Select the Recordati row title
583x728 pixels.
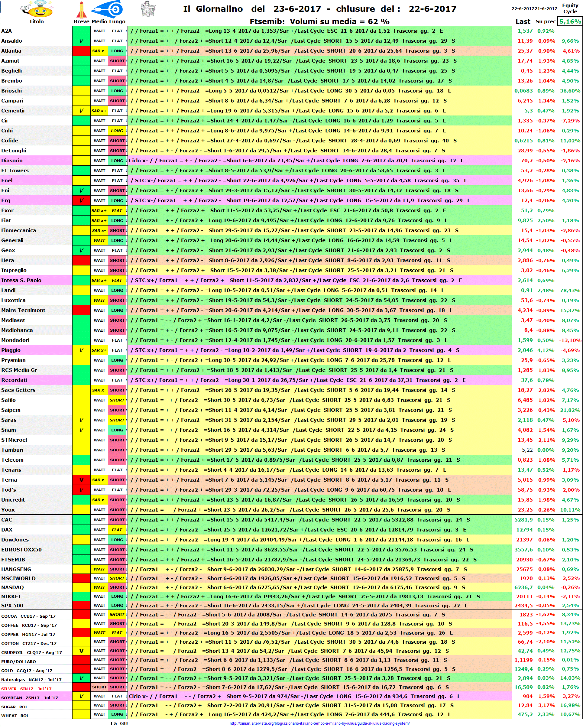pyautogui.click(x=14, y=380)
